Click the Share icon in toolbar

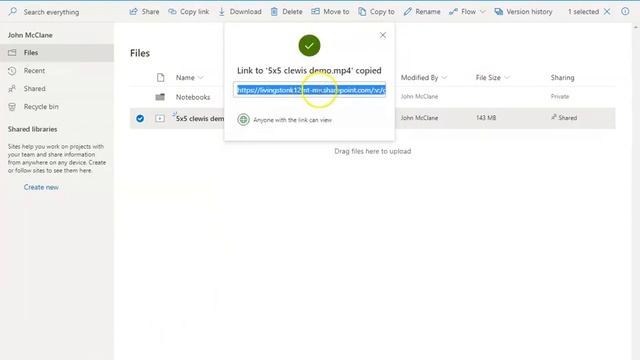coord(133,11)
